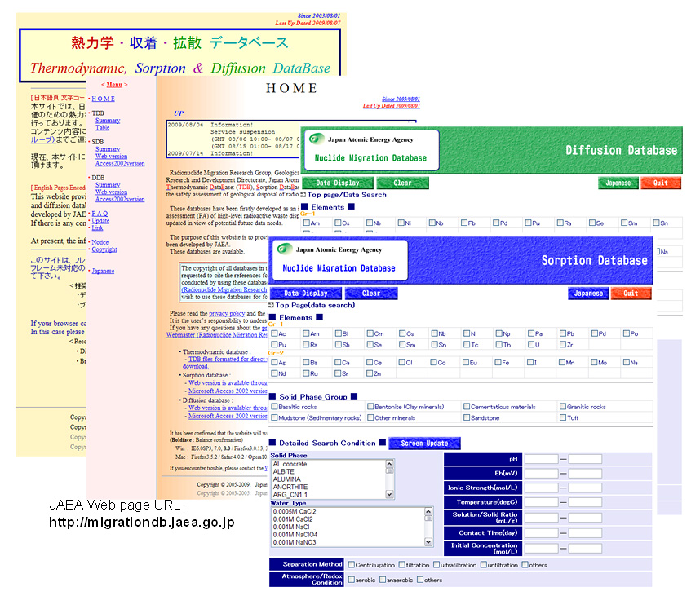This screenshot has width=700, height=596.
Task: Select ALUMINA in the Solid Phase list
Action: (x=329, y=479)
